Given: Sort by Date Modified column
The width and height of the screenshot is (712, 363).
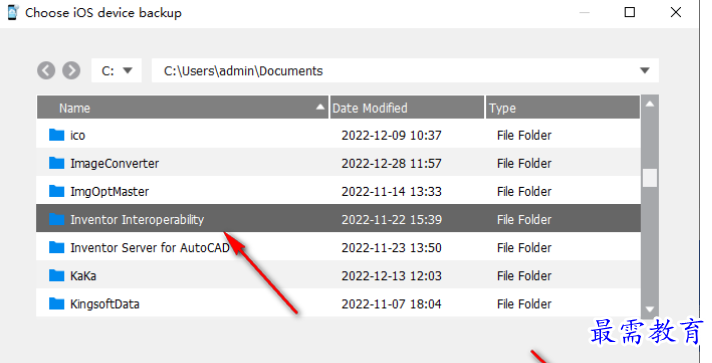Looking at the screenshot, I should pyautogui.click(x=407, y=108).
